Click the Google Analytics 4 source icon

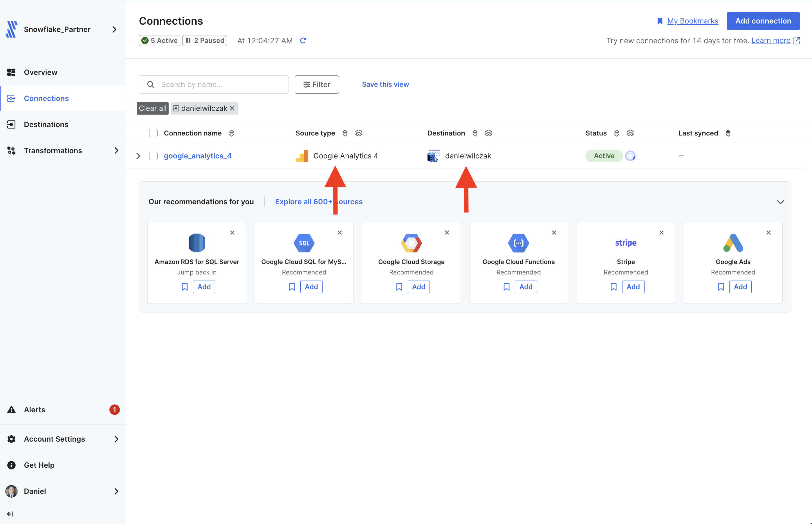click(x=302, y=156)
